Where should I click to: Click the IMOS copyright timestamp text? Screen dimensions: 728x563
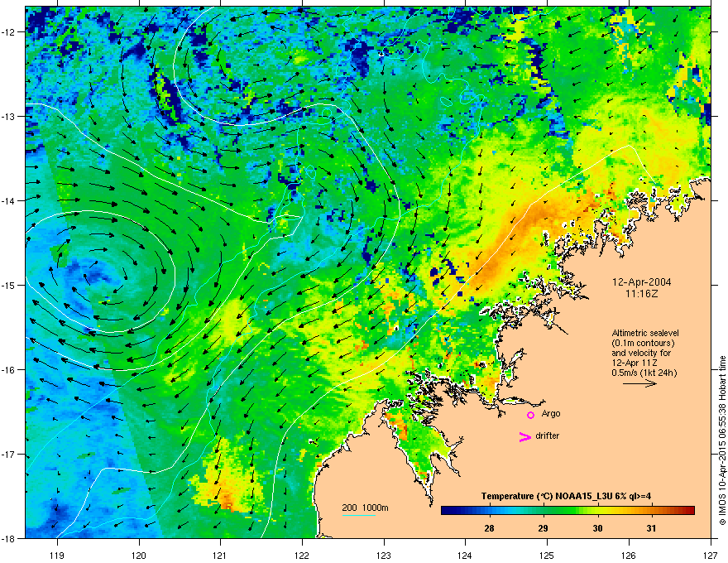tap(722, 440)
